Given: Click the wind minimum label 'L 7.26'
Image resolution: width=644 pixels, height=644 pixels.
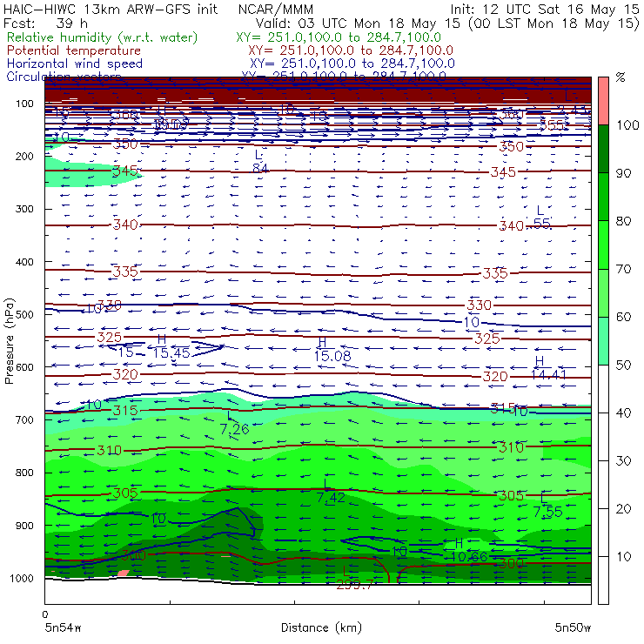Looking at the screenshot, I should tap(234, 423).
